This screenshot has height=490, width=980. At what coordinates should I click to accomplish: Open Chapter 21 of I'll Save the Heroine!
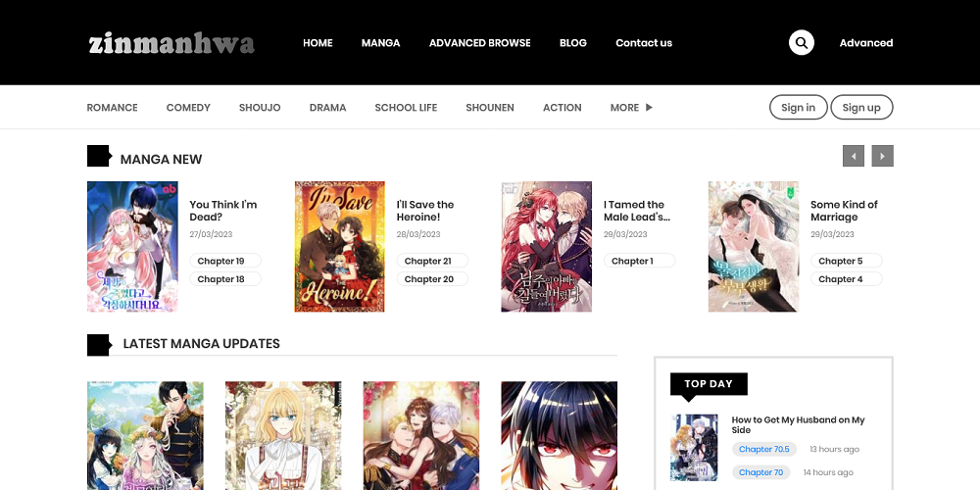(x=432, y=261)
